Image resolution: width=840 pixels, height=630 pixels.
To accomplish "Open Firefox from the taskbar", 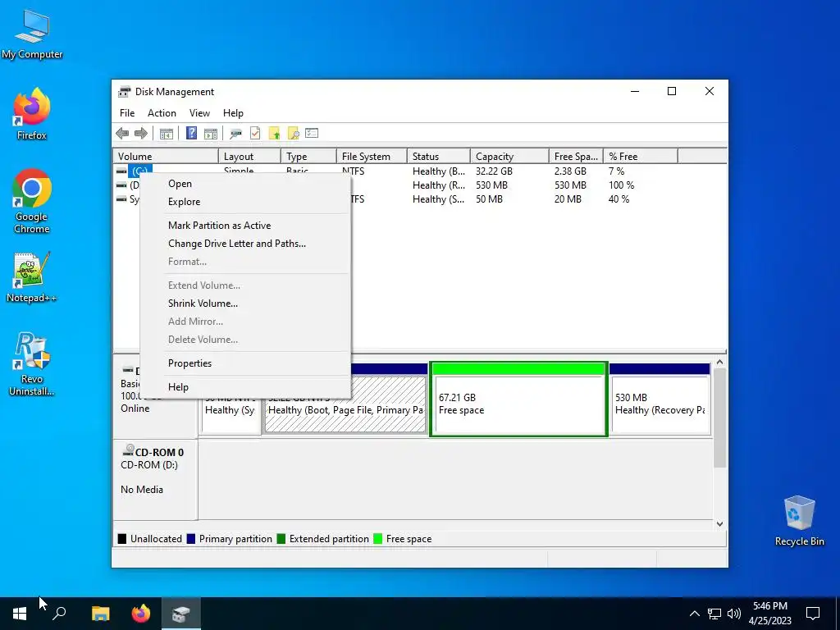I will [x=141, y=614].
